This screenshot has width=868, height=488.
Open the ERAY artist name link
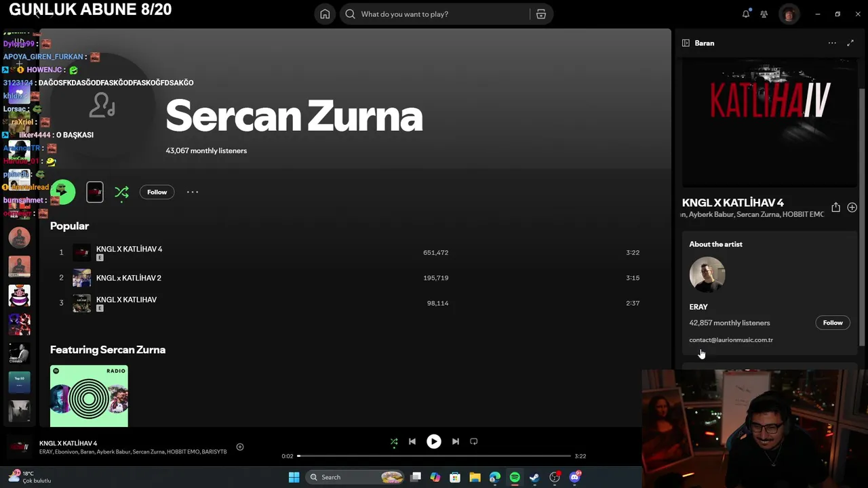(698, 307)
